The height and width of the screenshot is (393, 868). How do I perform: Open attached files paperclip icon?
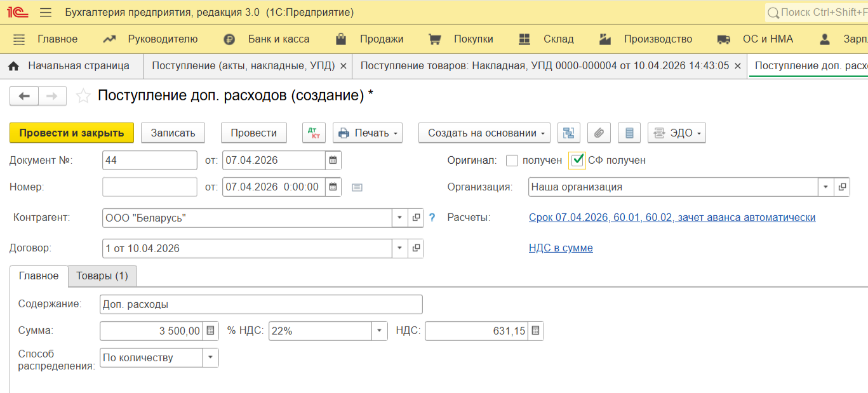pyautogui.click(x=599, y=133)
